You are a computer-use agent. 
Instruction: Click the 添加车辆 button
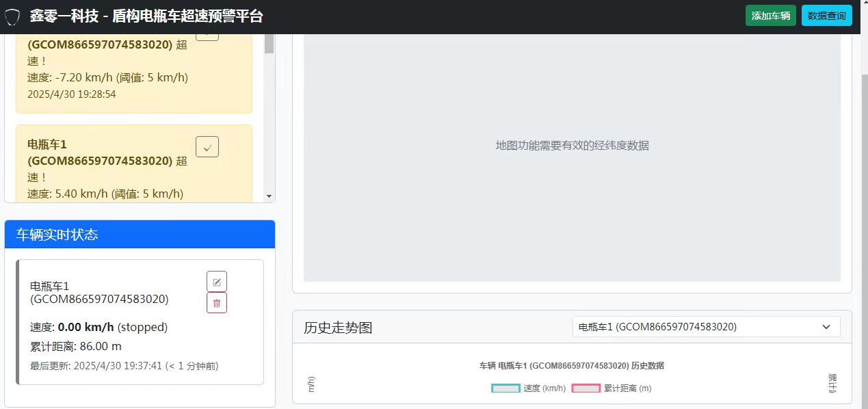(x=770, y=14)
